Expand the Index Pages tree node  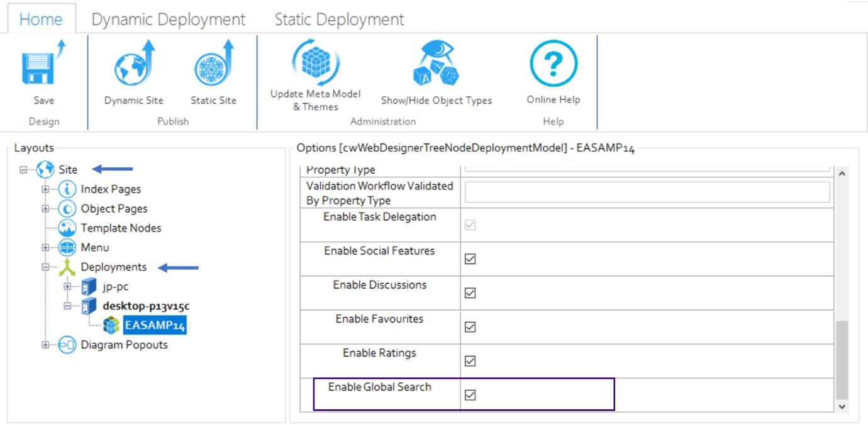click(45, 189)
